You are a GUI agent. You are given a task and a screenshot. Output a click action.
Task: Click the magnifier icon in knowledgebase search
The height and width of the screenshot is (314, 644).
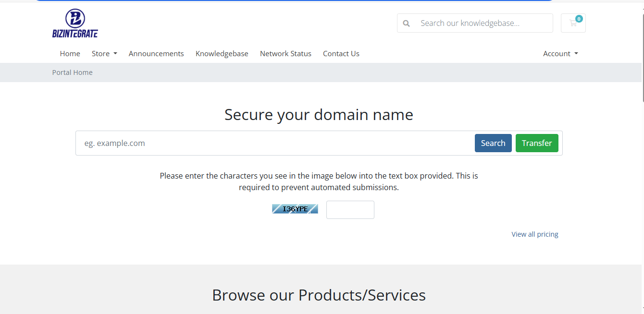(x=407, y=23)
